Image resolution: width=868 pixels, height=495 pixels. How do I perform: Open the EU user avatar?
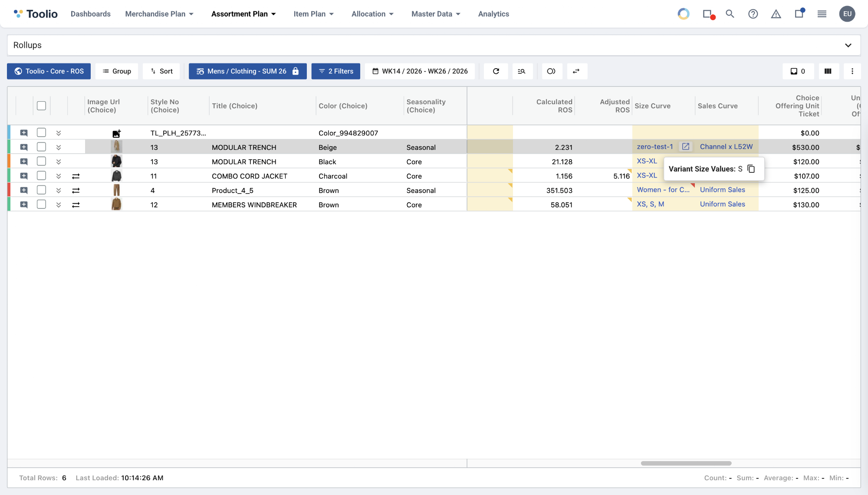pyautogui.click(x=847, y=14)
